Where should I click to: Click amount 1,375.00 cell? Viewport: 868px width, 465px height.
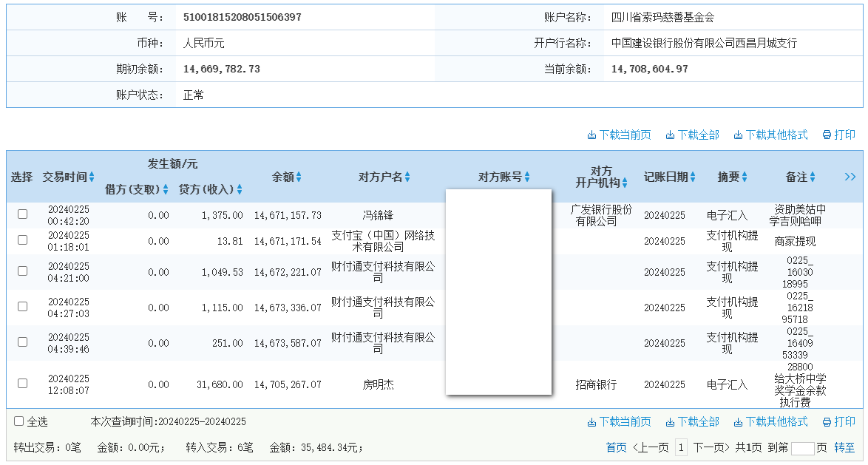(x=222, y=215)
